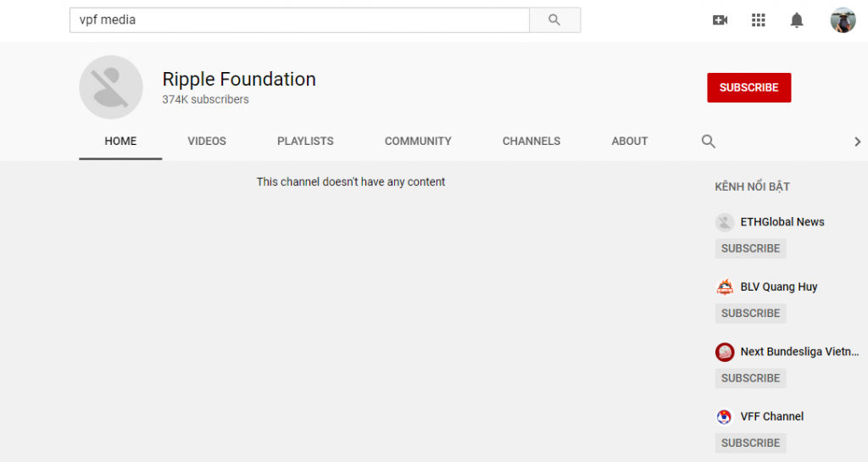Subscribe to VFF Channel
The image size is (868, 462).
pyautogui.click(x=751, y=443)
